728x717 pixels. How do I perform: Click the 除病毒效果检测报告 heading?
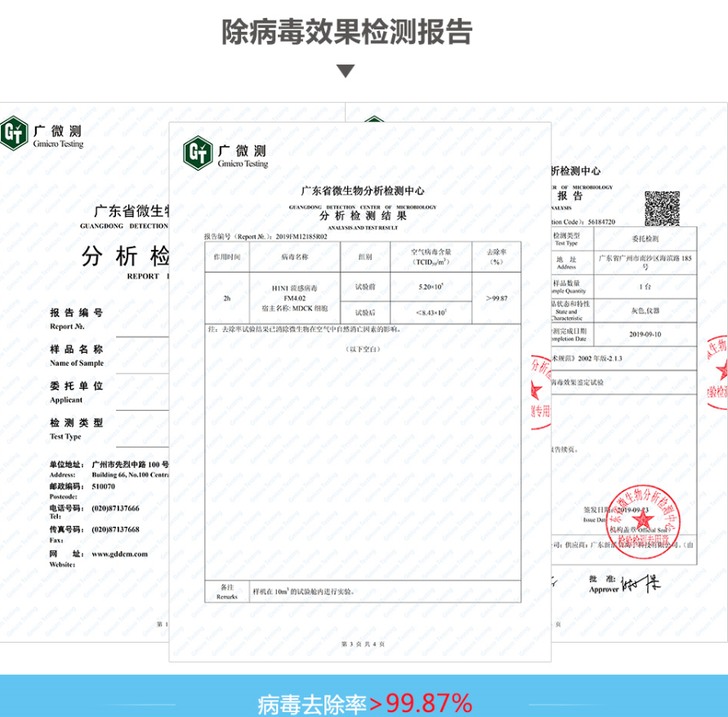click(x=346, y=32)
